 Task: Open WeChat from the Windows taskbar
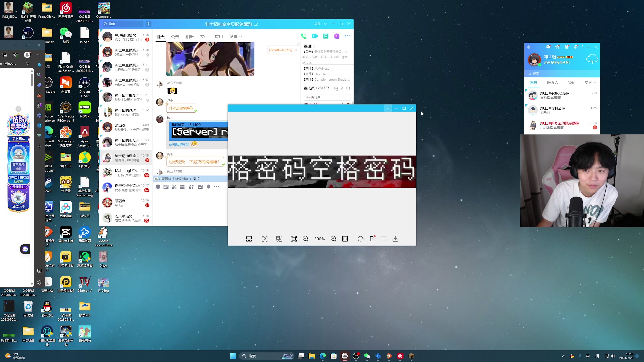tap(367, 356)
